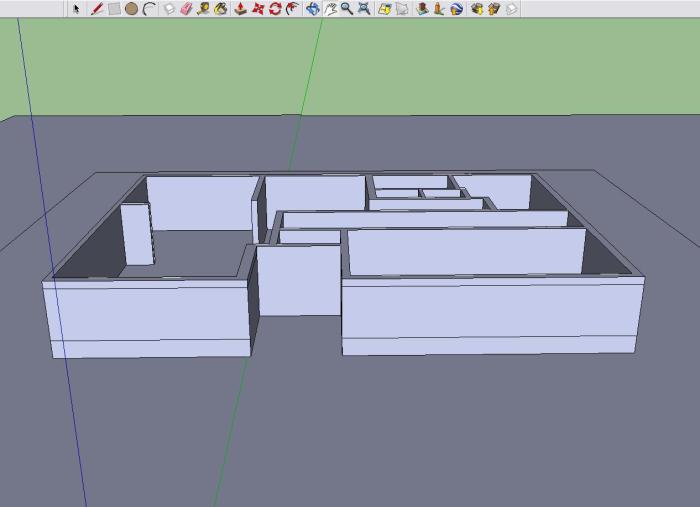This screenshot has height=507, width=700.
Task: Select the Rotate tool
Action: pyautogui.click(x=275, y=9)
